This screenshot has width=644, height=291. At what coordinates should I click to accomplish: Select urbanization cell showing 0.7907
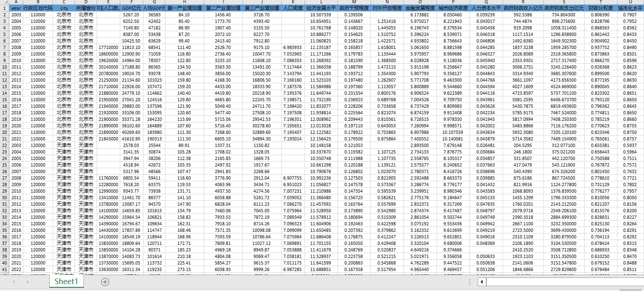point(630,15)
